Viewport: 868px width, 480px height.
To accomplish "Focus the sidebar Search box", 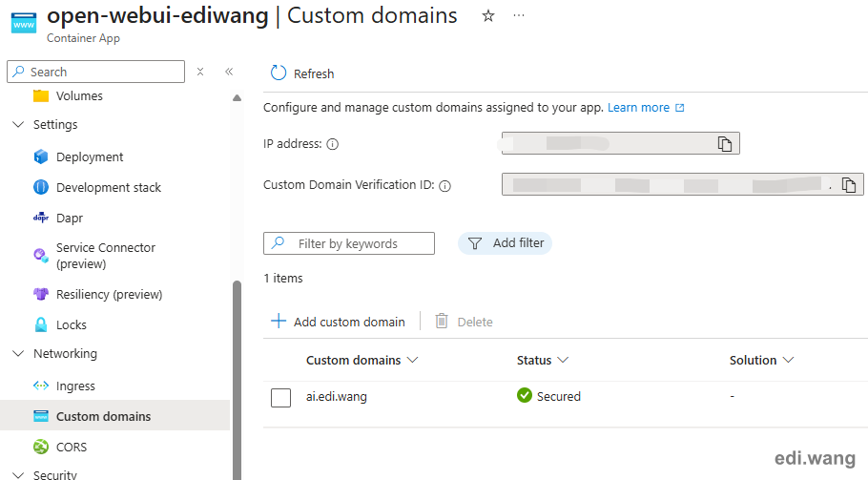I will 95,72.
